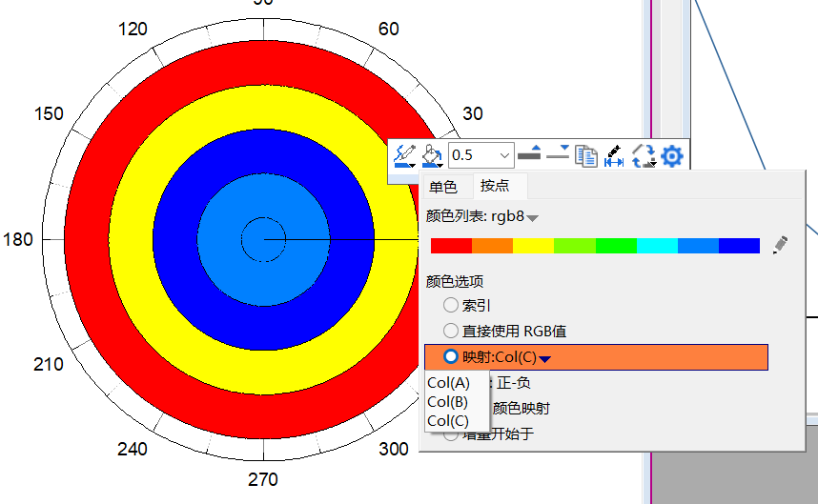Click the orange swatch in color list

[492, 246]
